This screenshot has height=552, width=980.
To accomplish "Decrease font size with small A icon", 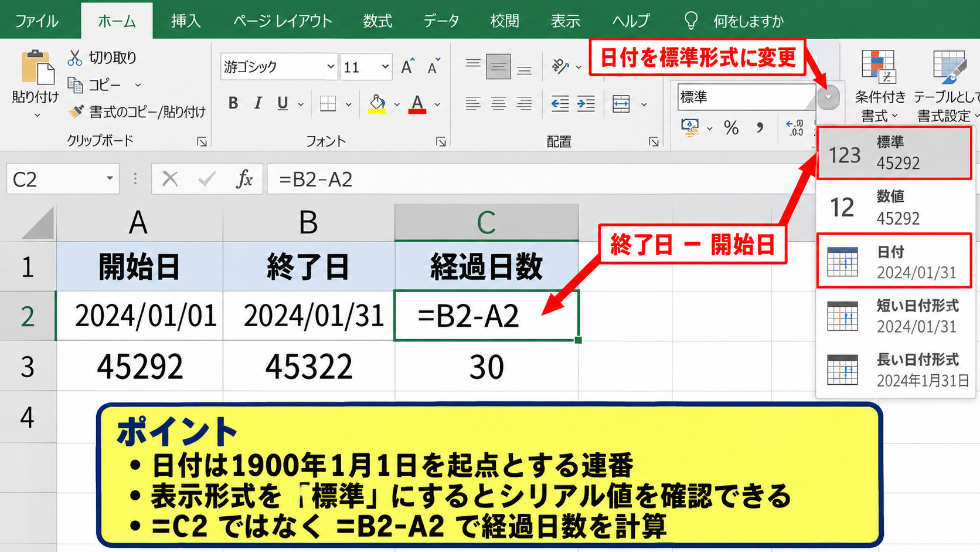I will 434,67.
